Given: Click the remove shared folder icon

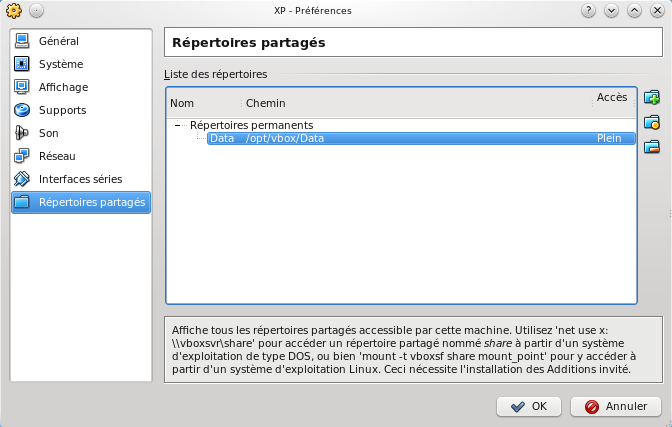Looking at the screenshot, I should (652, 148).
